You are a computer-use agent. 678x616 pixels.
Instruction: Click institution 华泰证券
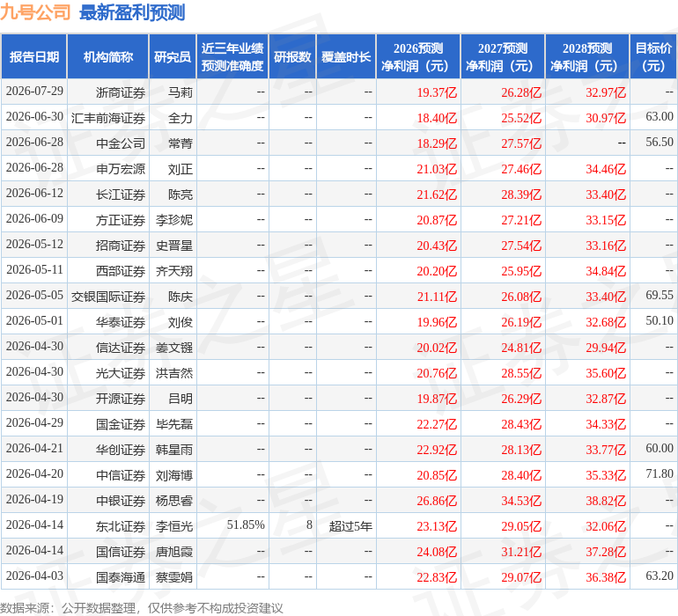[121, 321]
